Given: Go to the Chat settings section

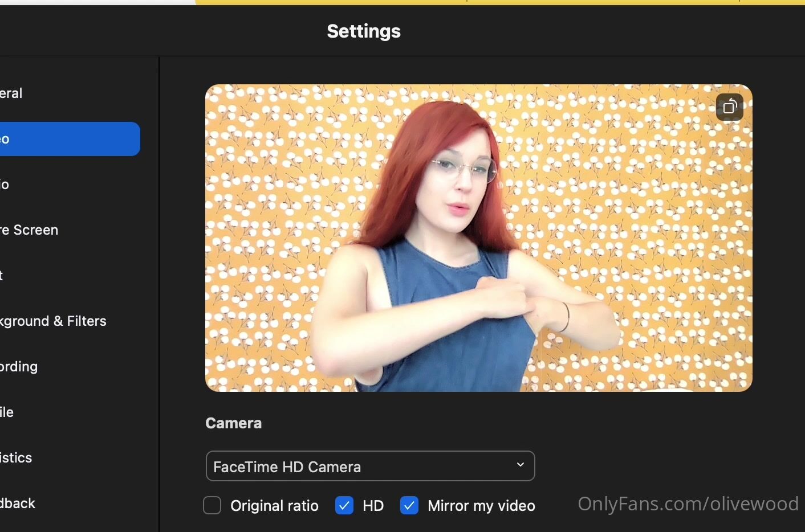Looking at the screenshot, I should click(3, 276).
